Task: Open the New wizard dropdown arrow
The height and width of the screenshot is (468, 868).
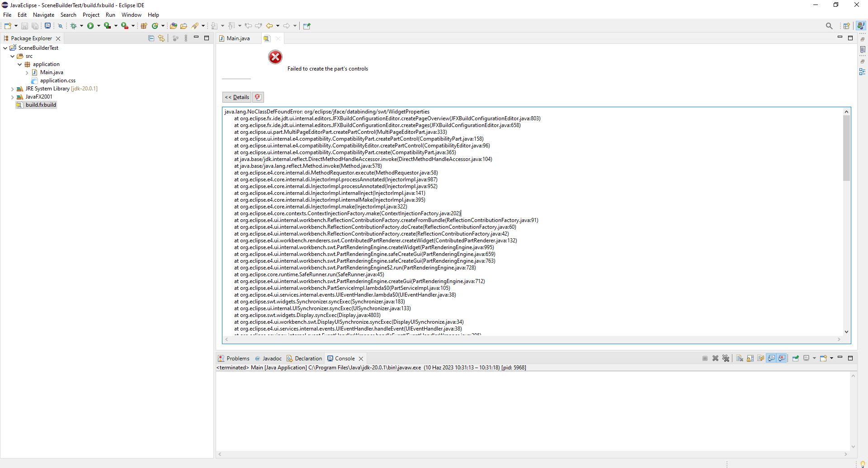Action: tap(16, 26)
